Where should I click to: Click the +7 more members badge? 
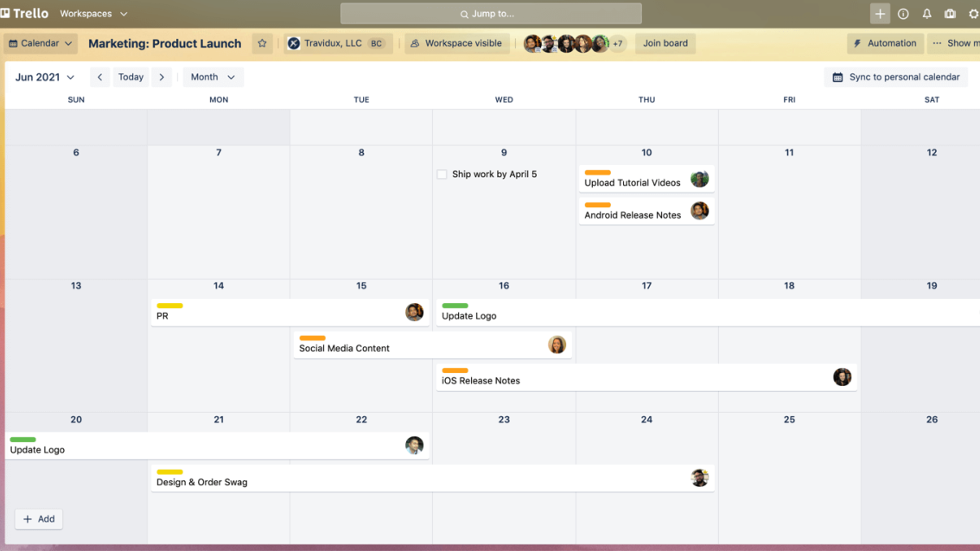(618, 43)
